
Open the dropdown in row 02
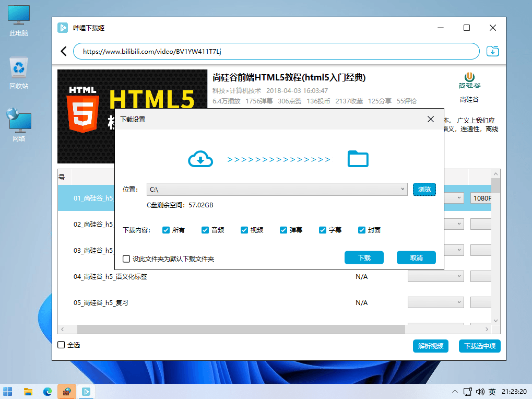(454, 224)
